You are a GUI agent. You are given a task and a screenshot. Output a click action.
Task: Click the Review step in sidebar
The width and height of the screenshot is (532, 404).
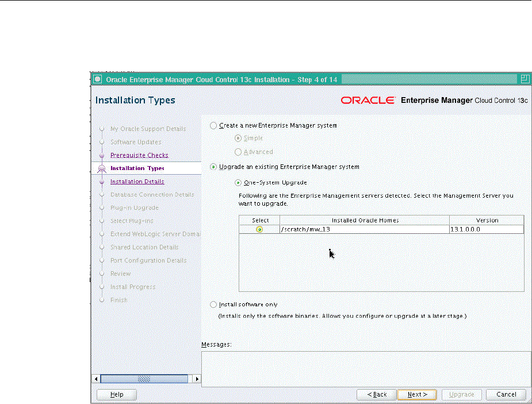(120, 274)
